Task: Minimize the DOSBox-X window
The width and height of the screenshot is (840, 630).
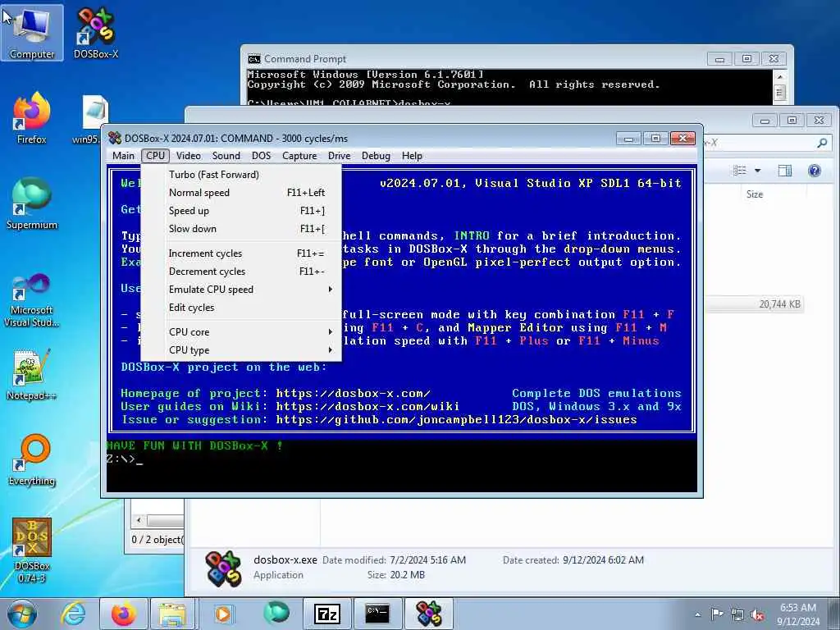Action: [x=628, y=139]
